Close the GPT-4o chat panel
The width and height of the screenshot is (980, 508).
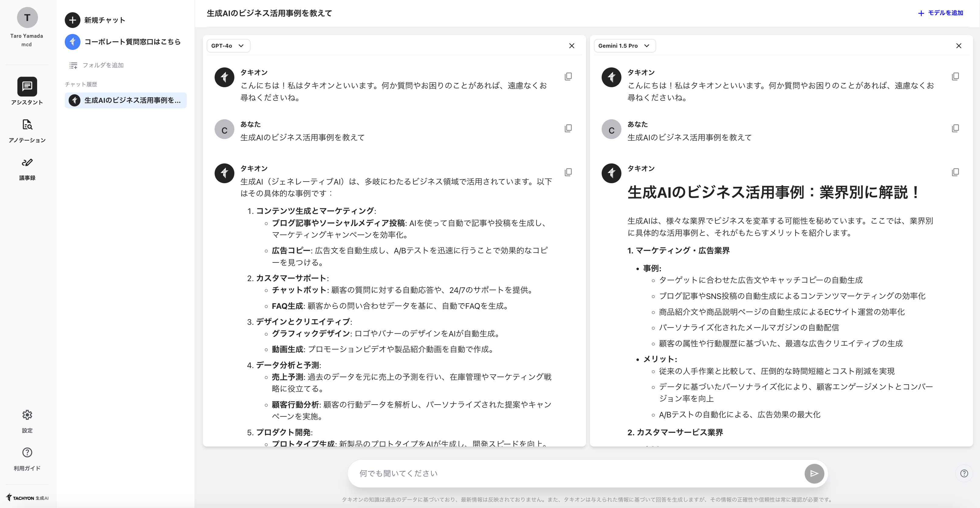click(571, 46)
